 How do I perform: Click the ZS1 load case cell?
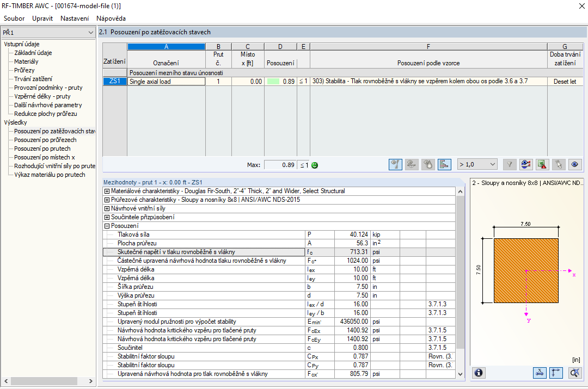pyautogui.click(x=115, y=81)
